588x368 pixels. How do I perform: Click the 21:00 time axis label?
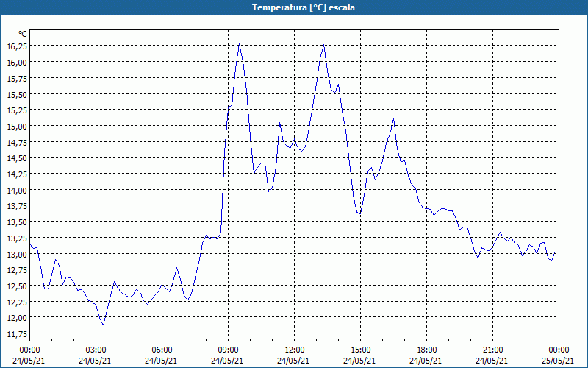[492, 350]
